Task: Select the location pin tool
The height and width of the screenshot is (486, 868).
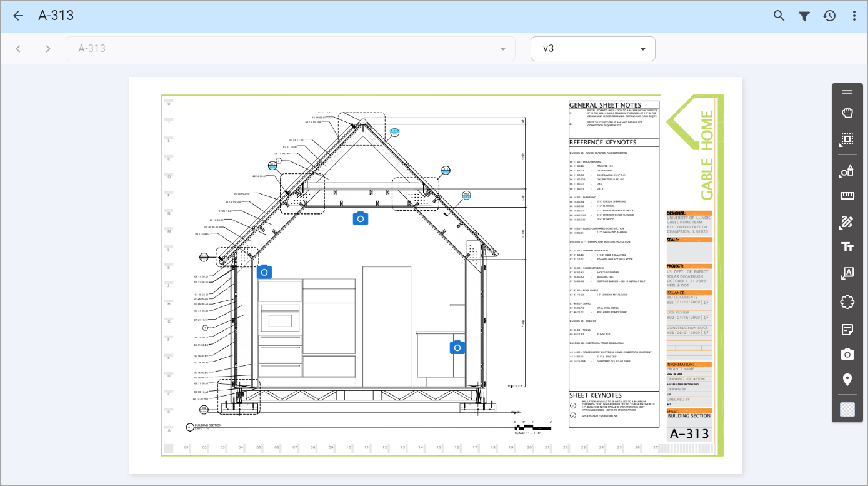Action: point(847,380)
